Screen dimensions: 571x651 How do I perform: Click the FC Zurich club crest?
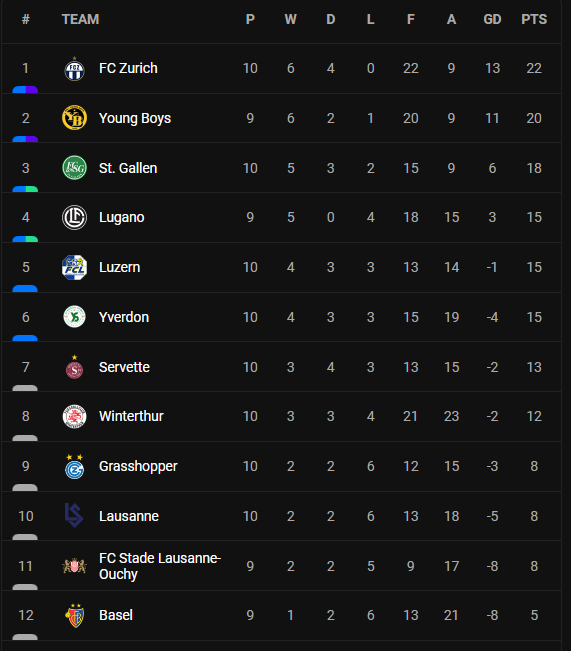(x=74, y=69)
